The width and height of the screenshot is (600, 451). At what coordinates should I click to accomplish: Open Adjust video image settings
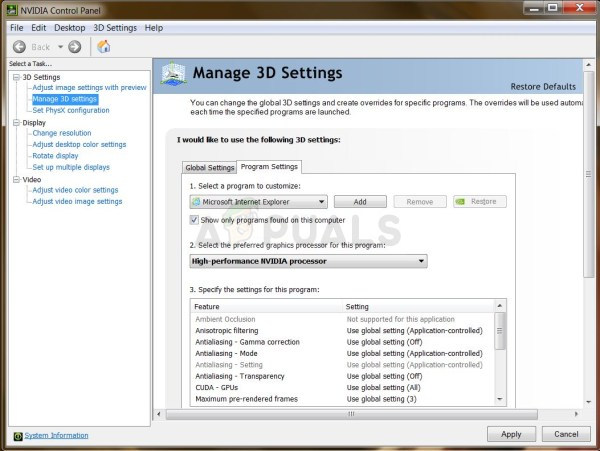pos(77,202)
